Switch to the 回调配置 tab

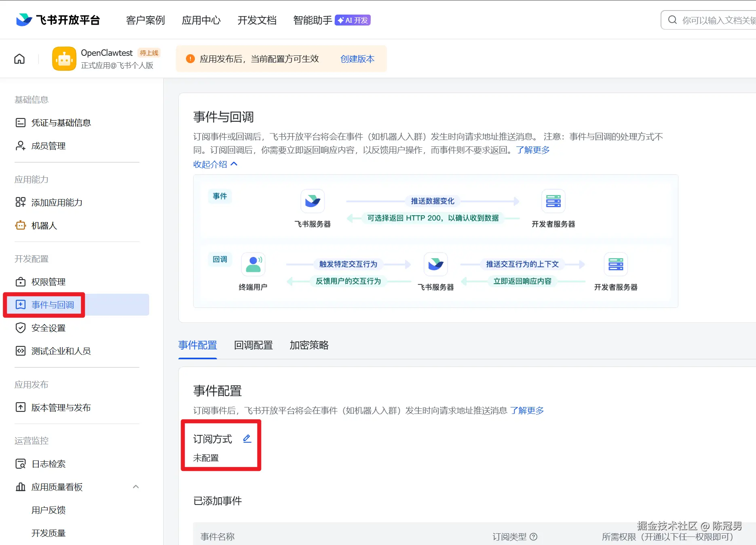click(x=253, y=345)
